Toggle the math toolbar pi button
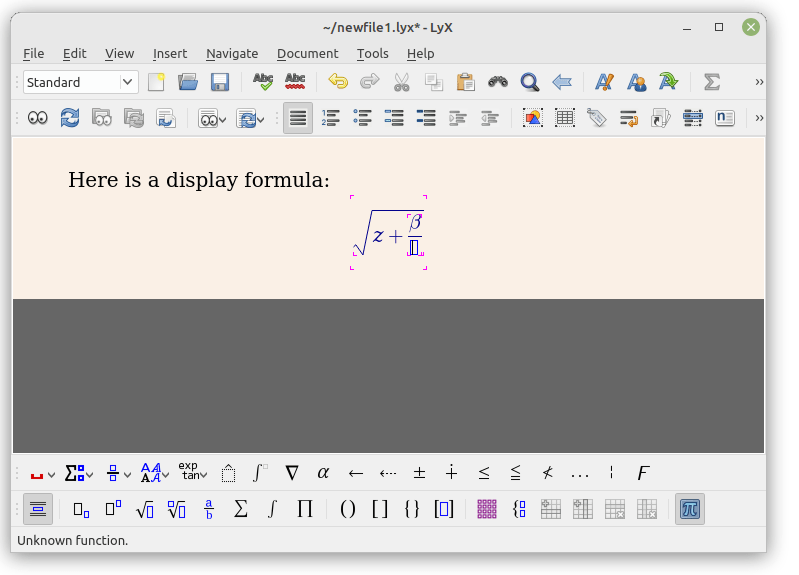The image size is (799, 575). (x=689, y=509)
